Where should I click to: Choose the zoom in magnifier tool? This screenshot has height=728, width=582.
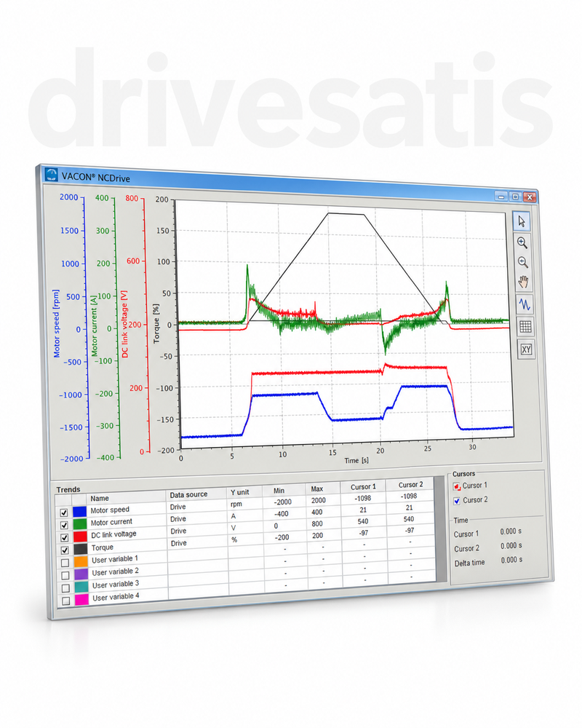pyautogui.click(x=522, y=242)
